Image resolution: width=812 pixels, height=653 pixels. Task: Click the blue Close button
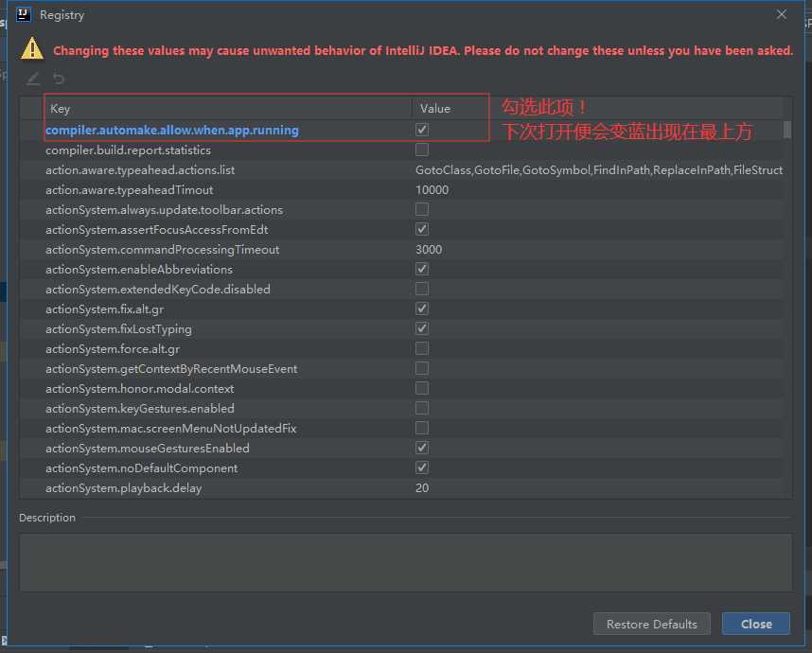[756, 624]
